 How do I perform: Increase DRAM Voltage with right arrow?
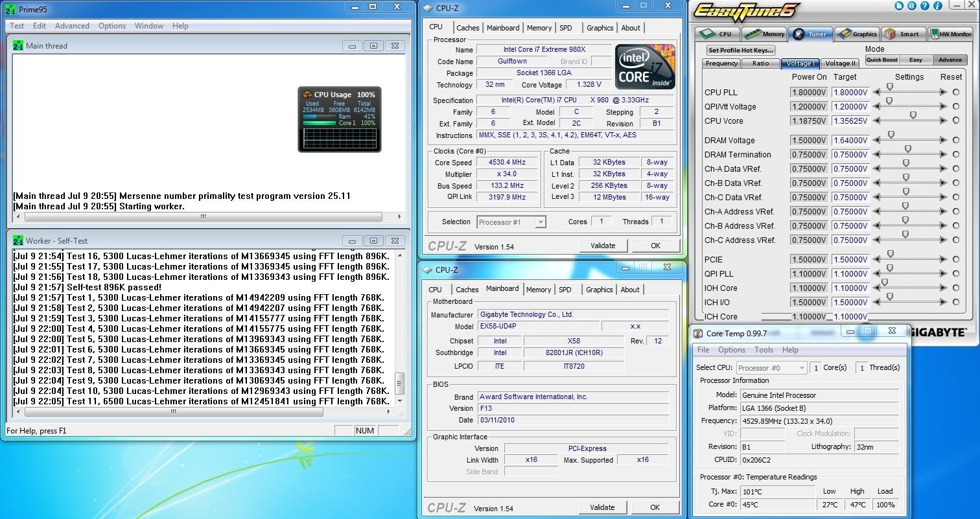click(944, 140)
